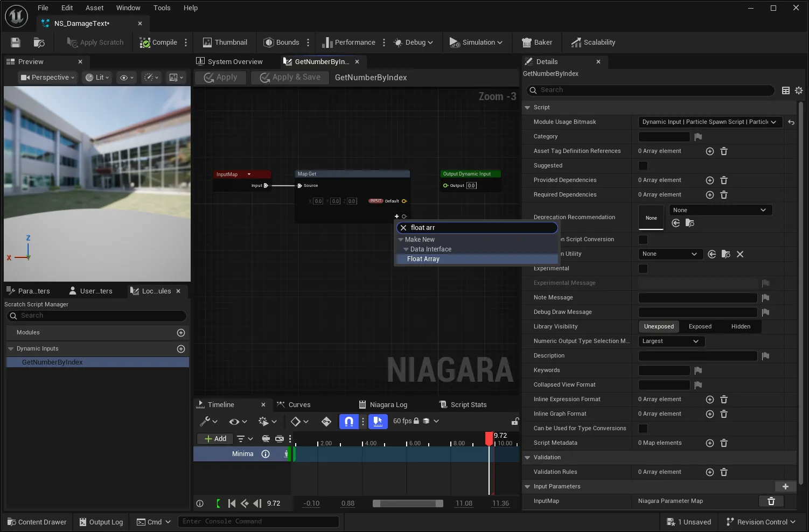Collapse the Script section
This screenshot has width=809, height=532.
click(x=527, y=108)
